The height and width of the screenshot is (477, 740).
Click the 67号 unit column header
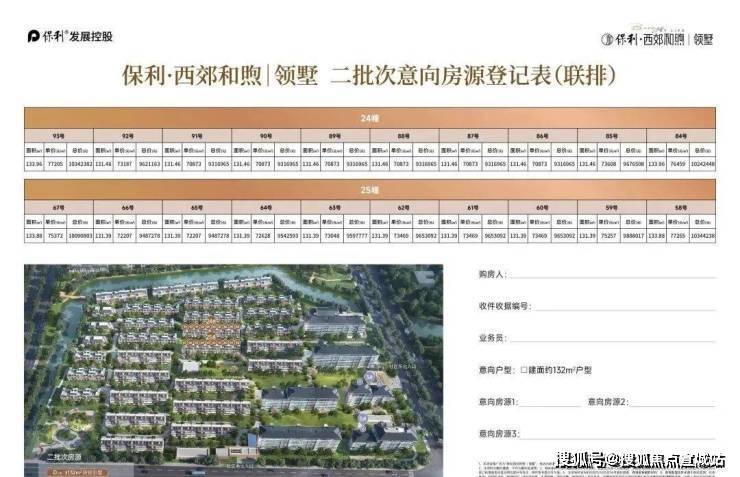click(x=59, y=206)
